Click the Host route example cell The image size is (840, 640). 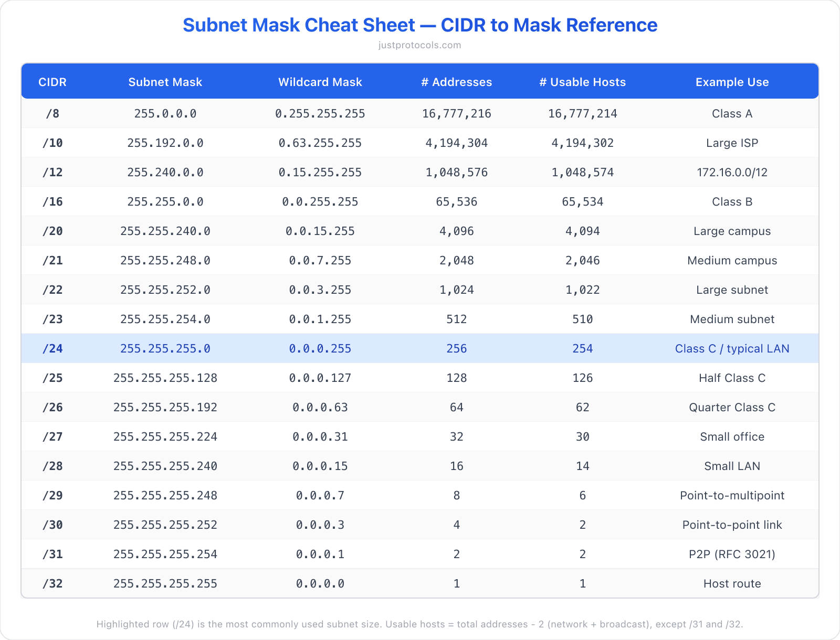point(732,583)
